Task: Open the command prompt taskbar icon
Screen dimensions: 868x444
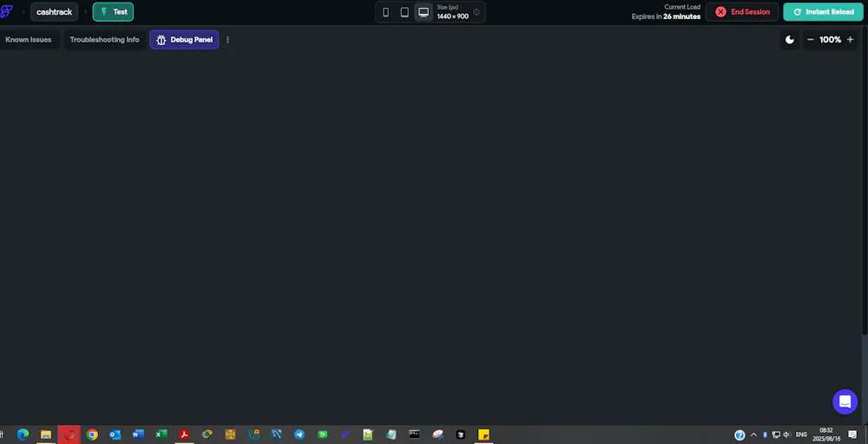Action: (414, 434)
